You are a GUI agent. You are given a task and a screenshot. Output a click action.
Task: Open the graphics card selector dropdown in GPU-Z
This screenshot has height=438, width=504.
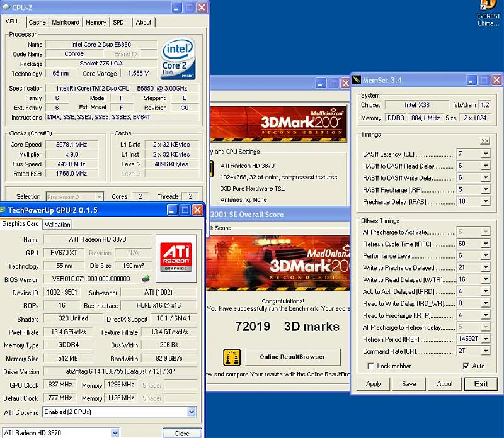pyautogui.click(x=115, y=433)
